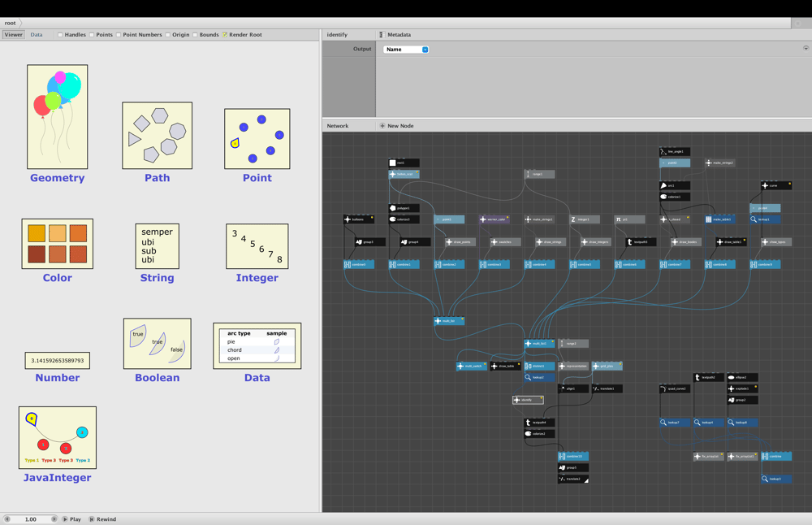Select the arc1 node

(x=674, y=185)
